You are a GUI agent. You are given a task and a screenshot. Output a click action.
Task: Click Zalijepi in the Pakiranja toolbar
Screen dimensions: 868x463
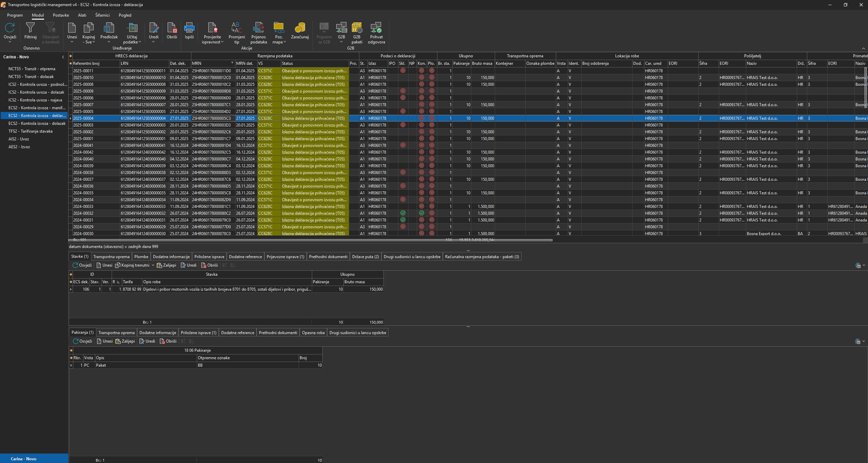125,341
